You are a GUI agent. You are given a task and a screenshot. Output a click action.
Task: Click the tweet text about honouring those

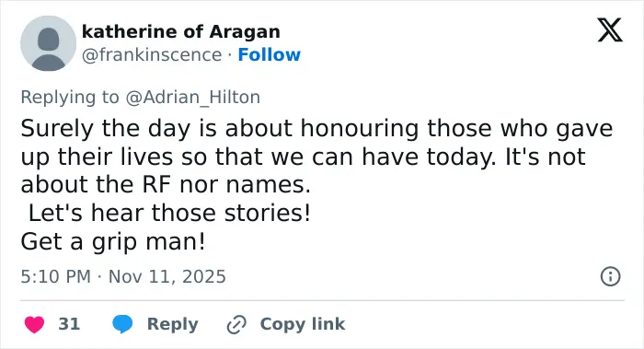316,184
